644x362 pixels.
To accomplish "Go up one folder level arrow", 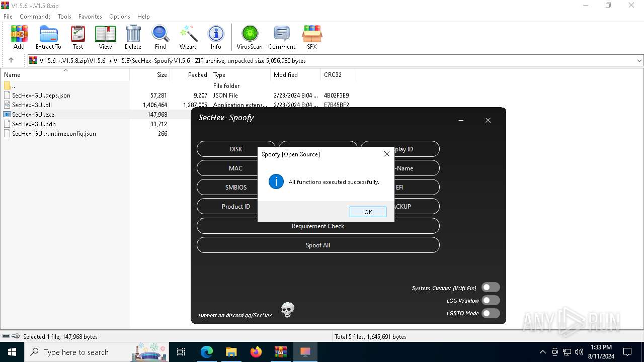I will [x=11, y=60].
